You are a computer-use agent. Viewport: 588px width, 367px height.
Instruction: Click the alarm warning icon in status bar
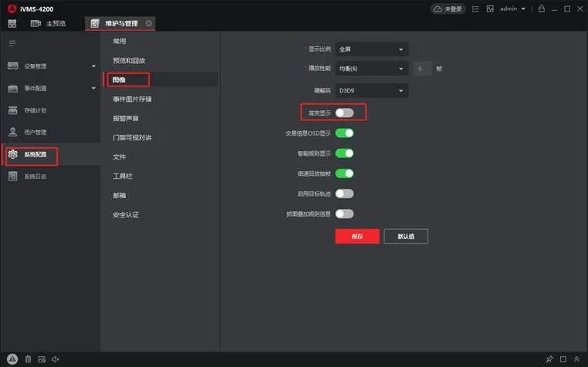(x=12, y=359)
